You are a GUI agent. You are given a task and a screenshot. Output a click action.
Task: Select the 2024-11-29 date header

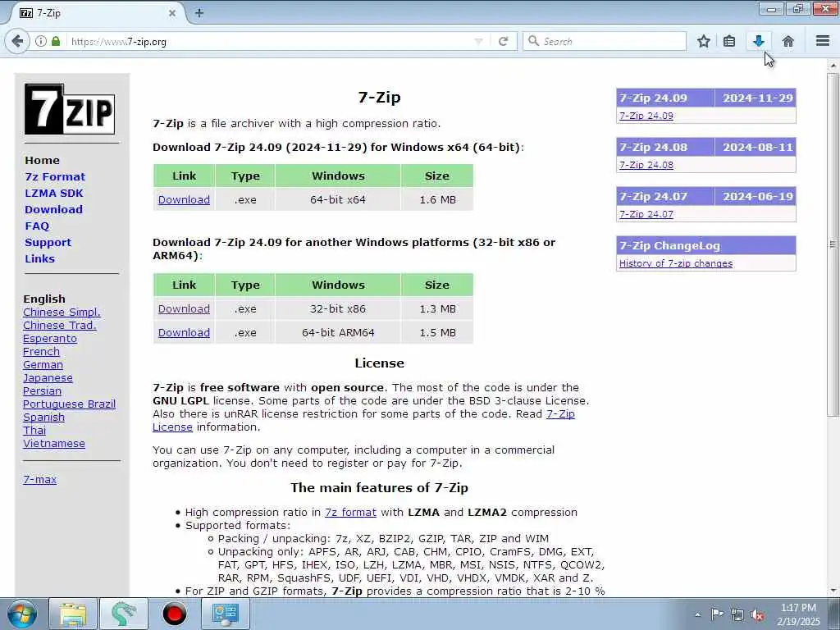pyautogui.click(x=757, y=98)
